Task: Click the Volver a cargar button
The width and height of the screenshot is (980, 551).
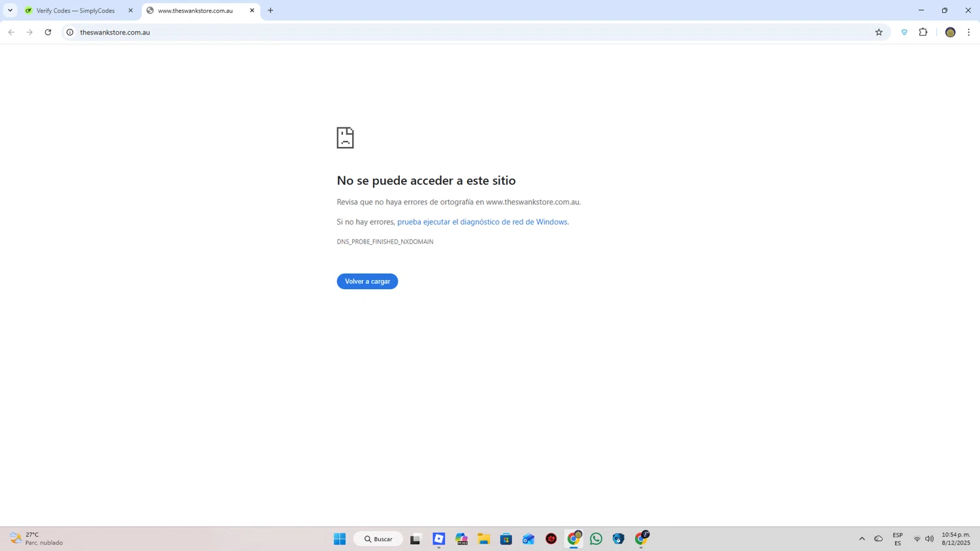Action: tap(367, 281)
